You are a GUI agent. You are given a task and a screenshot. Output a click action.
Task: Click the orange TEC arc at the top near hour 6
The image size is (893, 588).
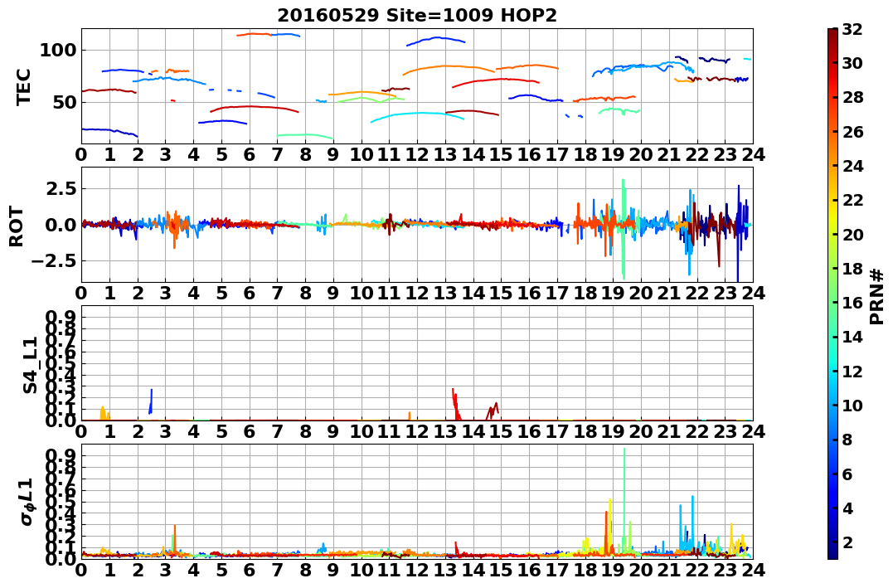click(254, 35)
